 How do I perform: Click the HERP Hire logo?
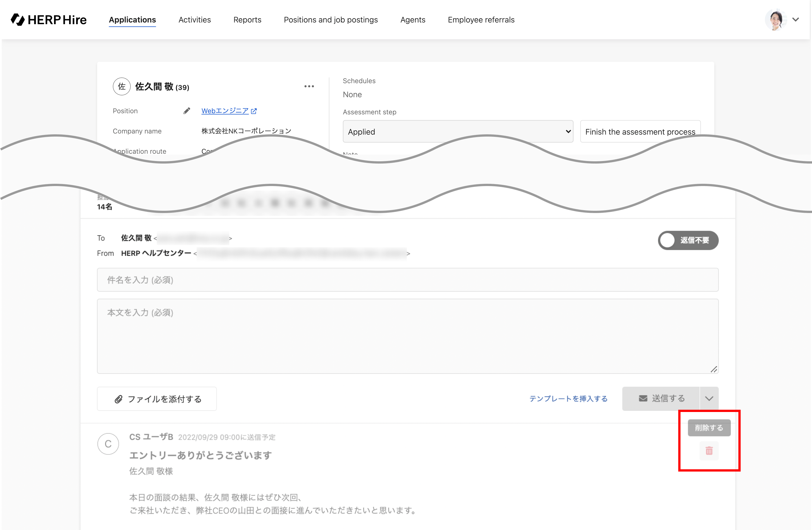49,20
